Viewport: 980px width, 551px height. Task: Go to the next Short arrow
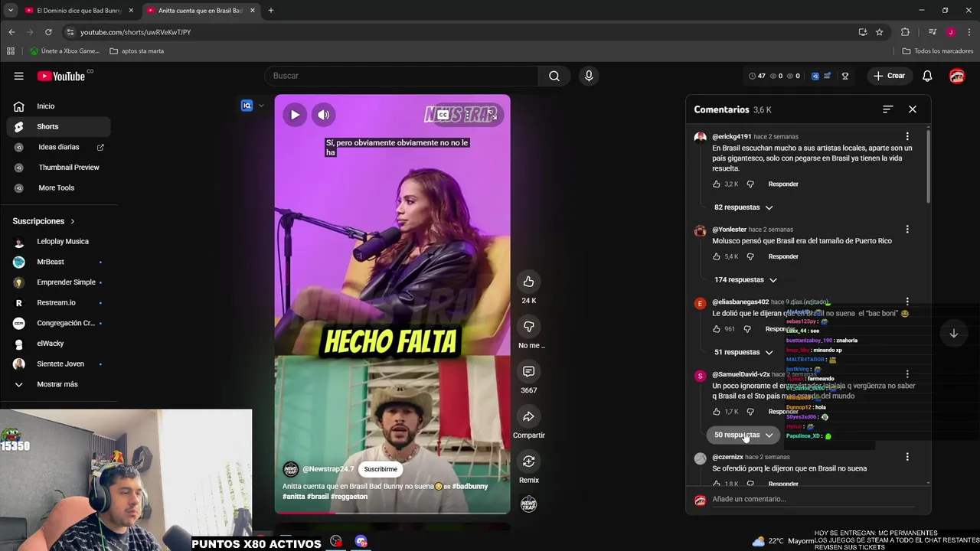954,334
